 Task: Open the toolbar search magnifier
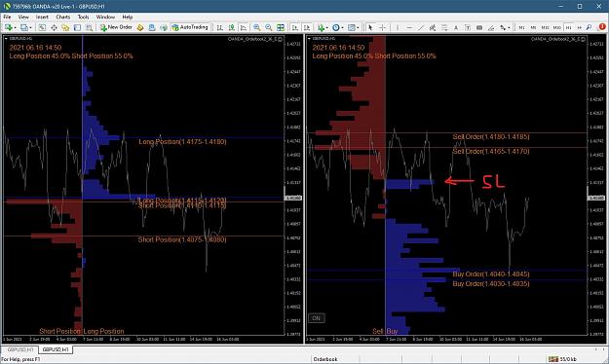(x=589, y=27)
